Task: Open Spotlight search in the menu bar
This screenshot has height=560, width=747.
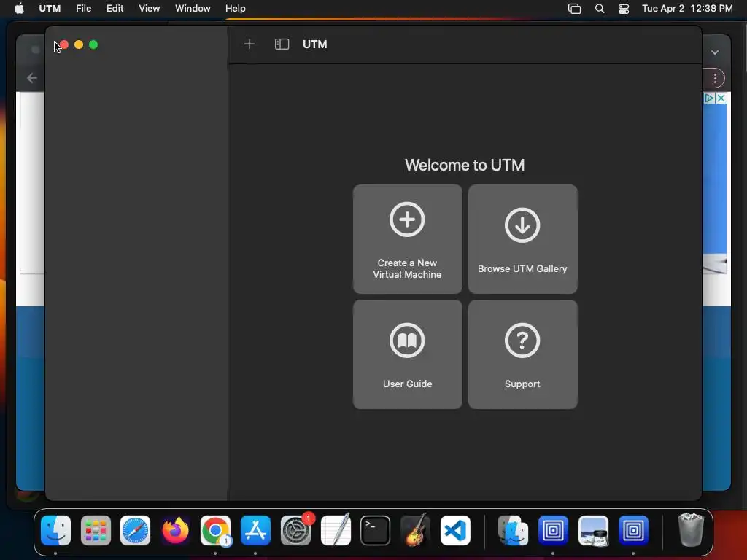Action: pyautogui.click(x=600, y=9)
